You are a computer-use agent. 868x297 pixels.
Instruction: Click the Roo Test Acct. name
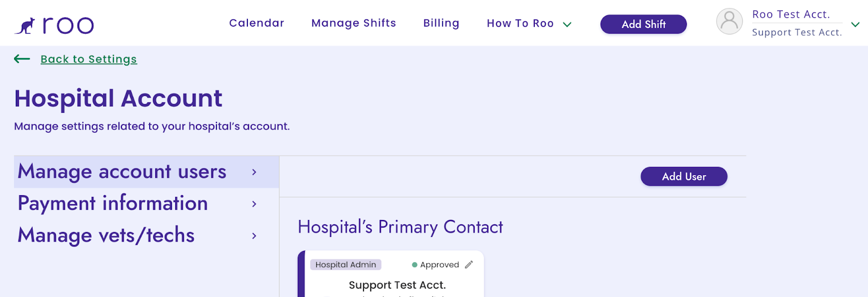coord(791,15)
